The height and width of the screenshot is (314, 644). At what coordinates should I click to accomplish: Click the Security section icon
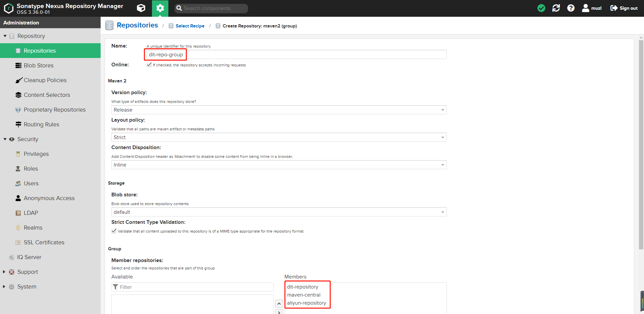[x=12, y=139]
